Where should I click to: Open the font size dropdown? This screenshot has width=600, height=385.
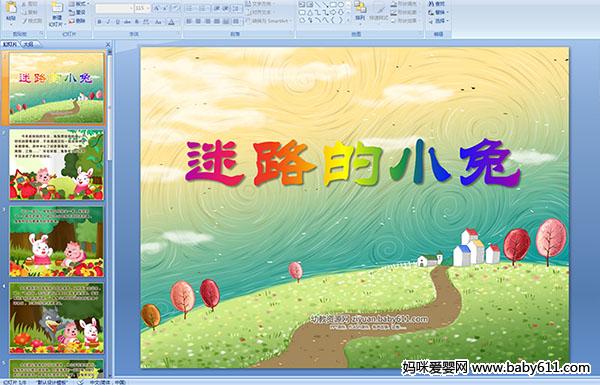point(148,8)
